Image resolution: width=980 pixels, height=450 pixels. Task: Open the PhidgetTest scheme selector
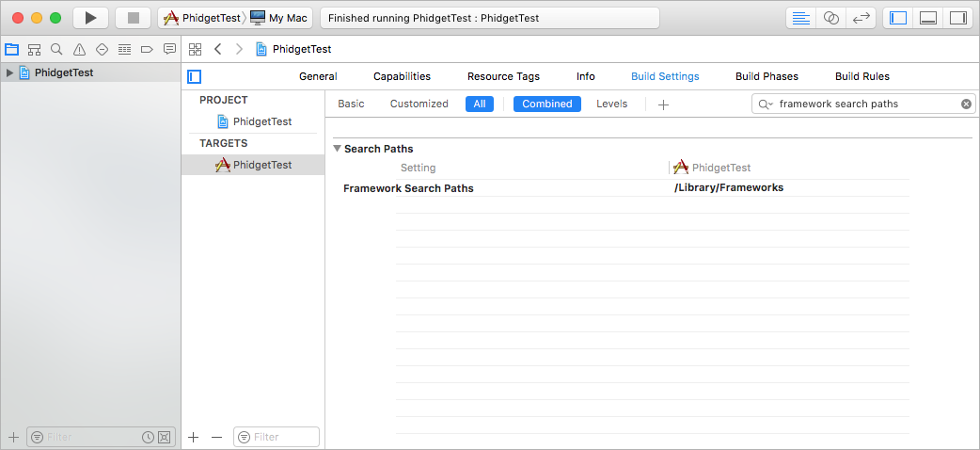[201, 18]
